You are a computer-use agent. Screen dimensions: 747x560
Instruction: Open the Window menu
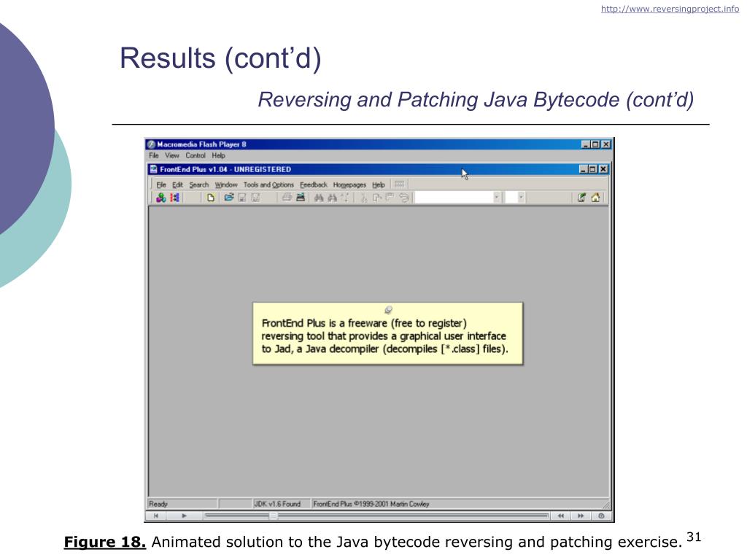pyautogui.click(x=226, y=184)
